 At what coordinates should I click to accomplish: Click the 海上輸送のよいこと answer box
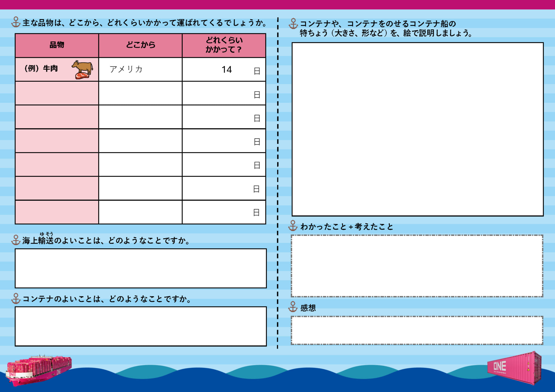140,268
